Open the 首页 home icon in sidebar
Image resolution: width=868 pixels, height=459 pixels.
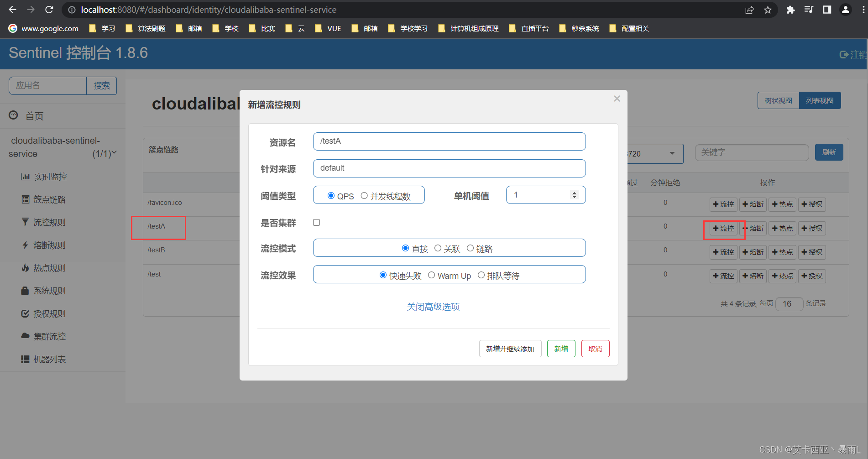pyautogui.click(x=14, y=115)
